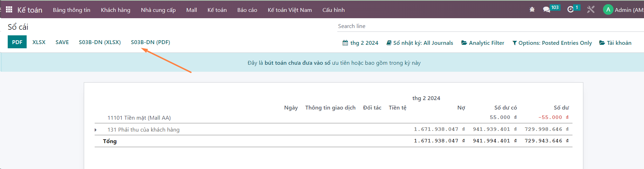Click Thông tin giao dịch column header
The width and height of the screenshot is (644, 169).
[330, 108]
